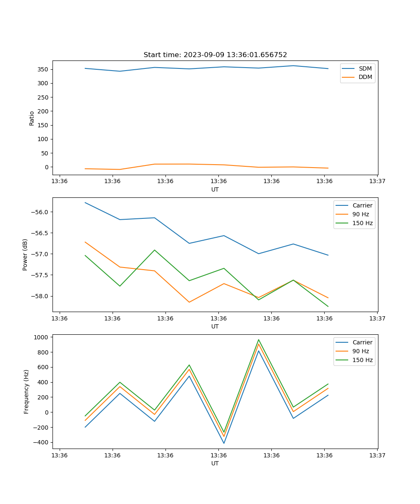Click the "Ratio" y-axis label
The width and height of the screenshot is (420, 504).
click(x=32, y=118)
